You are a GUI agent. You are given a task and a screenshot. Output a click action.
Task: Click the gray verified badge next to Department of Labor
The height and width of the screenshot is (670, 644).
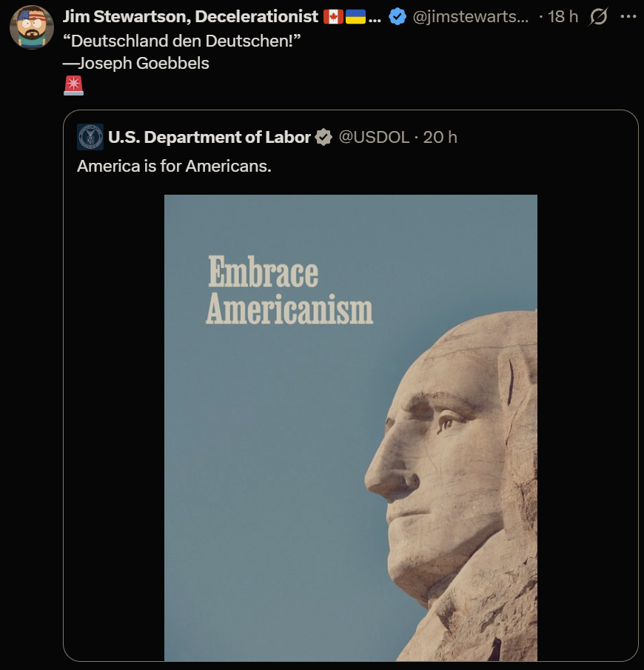[x=323, y=137]
